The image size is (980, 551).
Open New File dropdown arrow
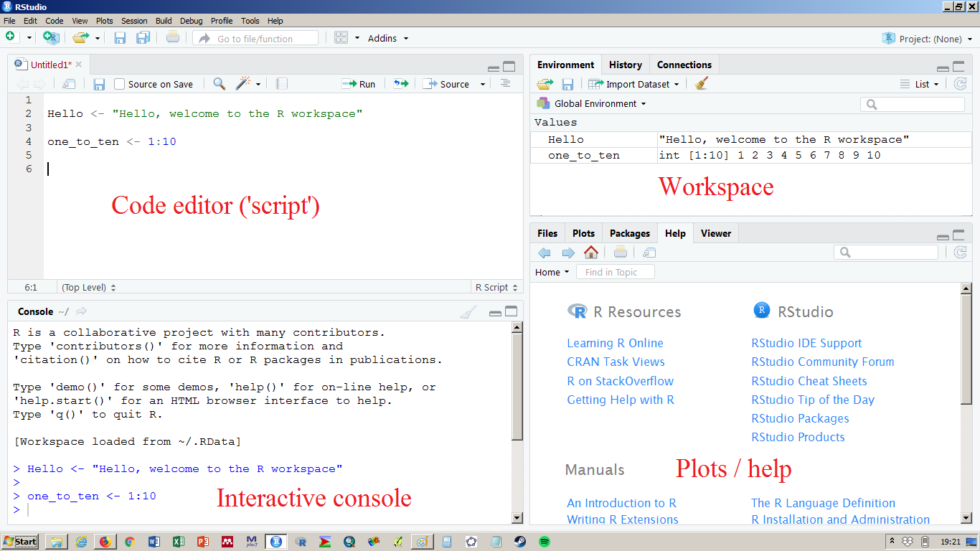29,38
